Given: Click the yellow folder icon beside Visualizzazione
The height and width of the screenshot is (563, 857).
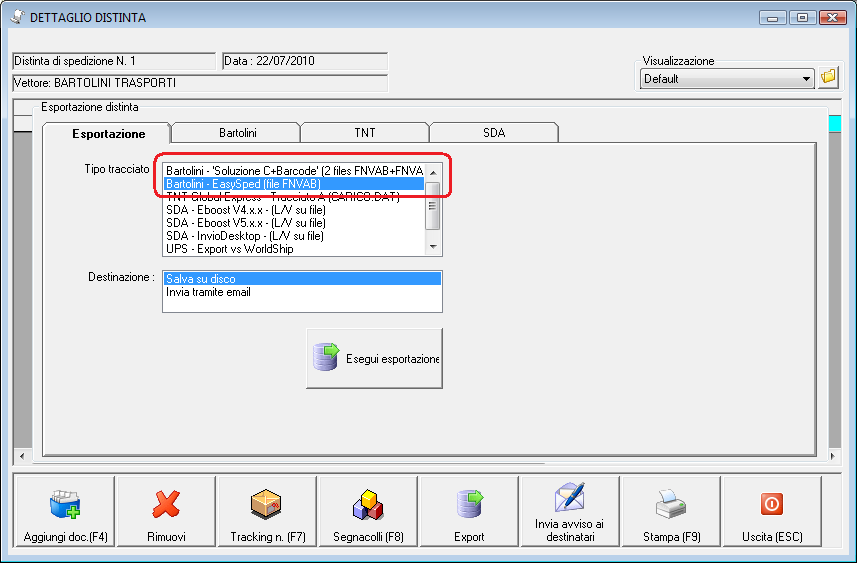Looking at the screenshot, I should pyautogui.click(x=829, y=78).
